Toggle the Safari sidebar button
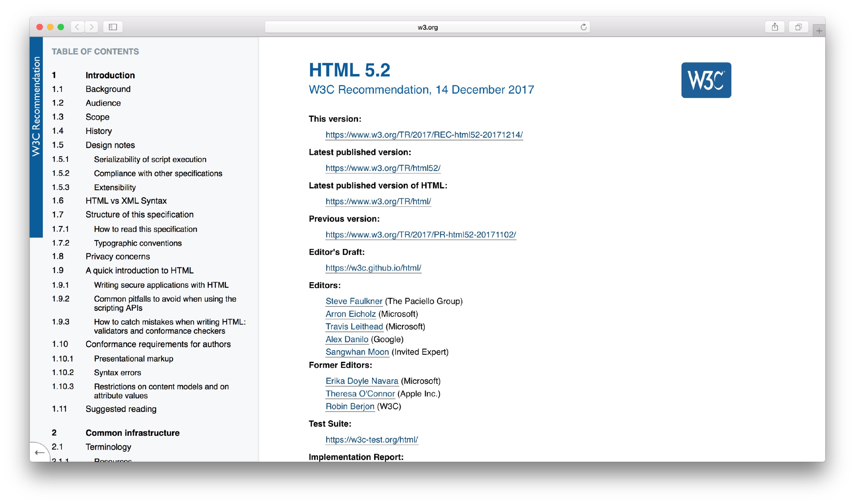 click(113, 27)
